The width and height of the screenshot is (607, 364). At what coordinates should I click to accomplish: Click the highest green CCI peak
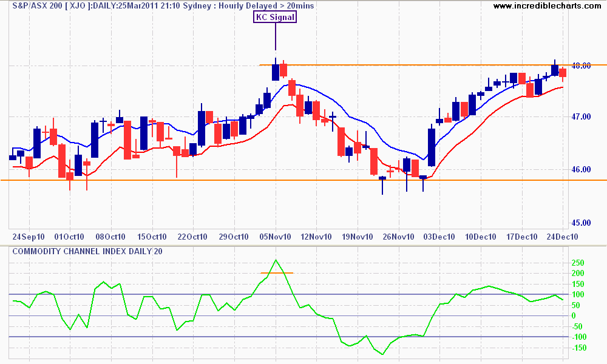coord(276,260)
